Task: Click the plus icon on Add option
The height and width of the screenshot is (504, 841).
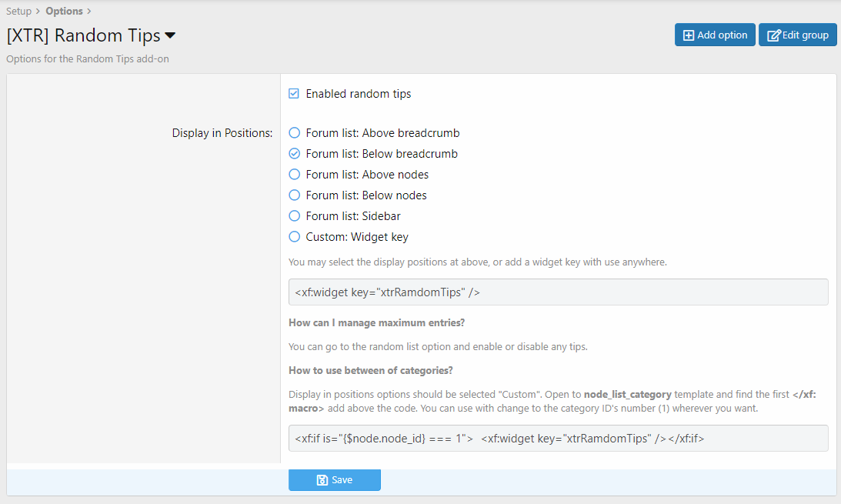Action: coord(689,35)
